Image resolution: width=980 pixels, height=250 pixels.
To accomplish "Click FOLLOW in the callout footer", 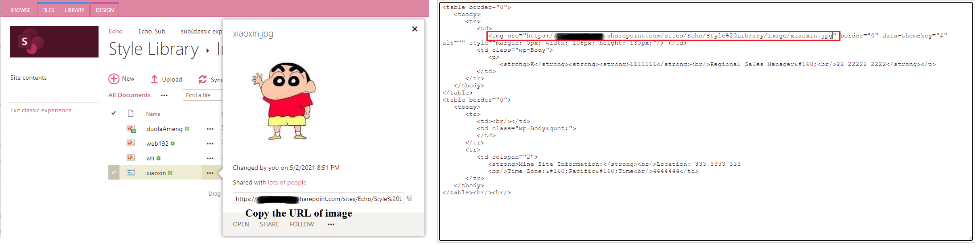I will click(x=302, y=224).
